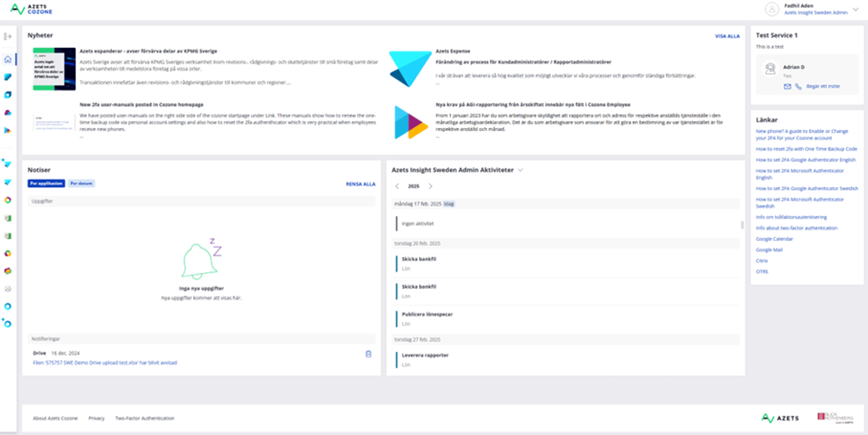
Task: Click the Home icon in the sidebar
Action: pyautogui.click(x=8, y=59)
